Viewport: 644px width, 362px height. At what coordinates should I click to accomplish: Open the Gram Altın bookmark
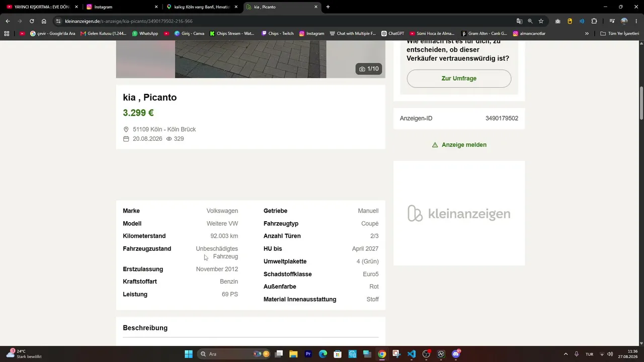[x=484, y=34]
